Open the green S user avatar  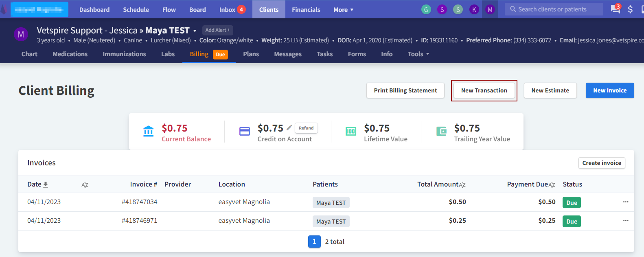point(458,9)
